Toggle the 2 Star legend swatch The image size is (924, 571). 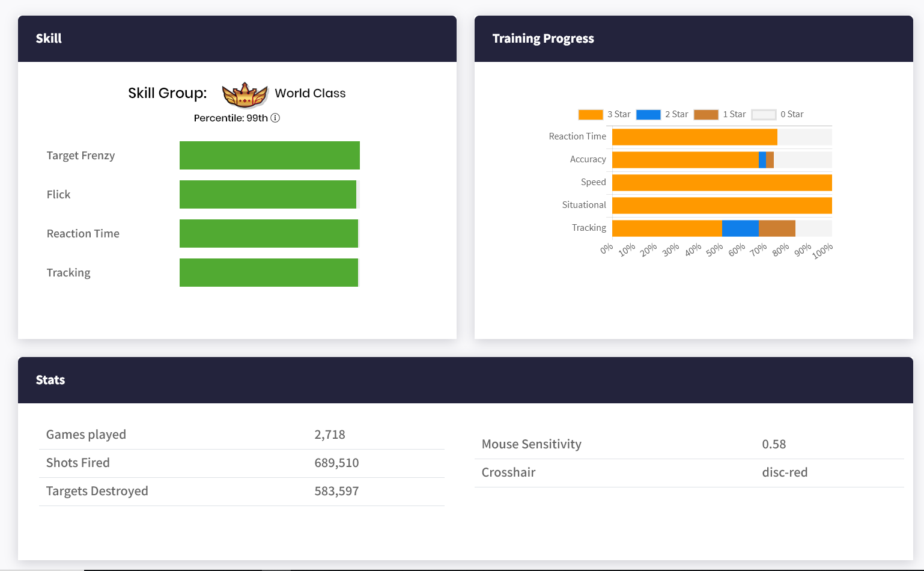648,115
